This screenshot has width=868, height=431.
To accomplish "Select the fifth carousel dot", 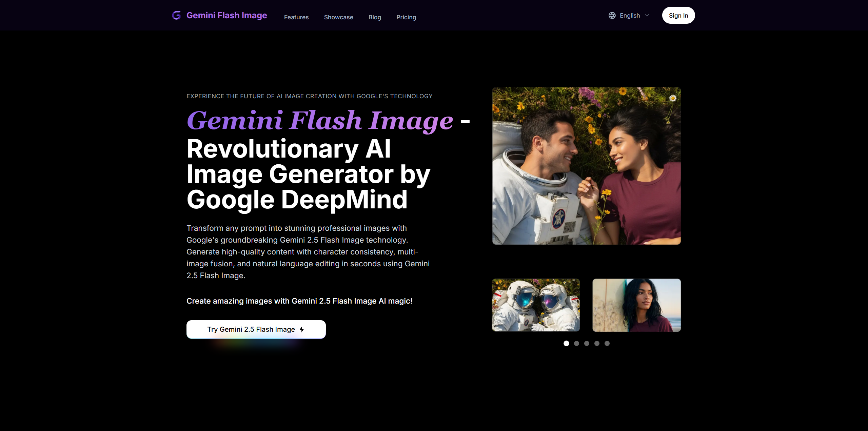I will tap(607, 343).
